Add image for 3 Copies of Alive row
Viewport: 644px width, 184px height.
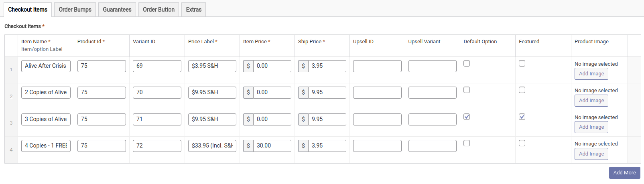pyautogui.click(x=591, y=127)
